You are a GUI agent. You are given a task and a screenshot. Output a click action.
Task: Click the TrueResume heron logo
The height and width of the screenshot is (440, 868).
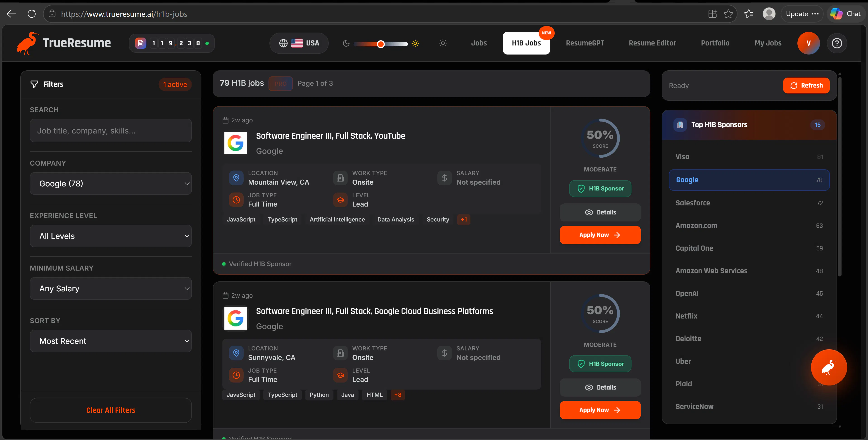tap(28, 43)
